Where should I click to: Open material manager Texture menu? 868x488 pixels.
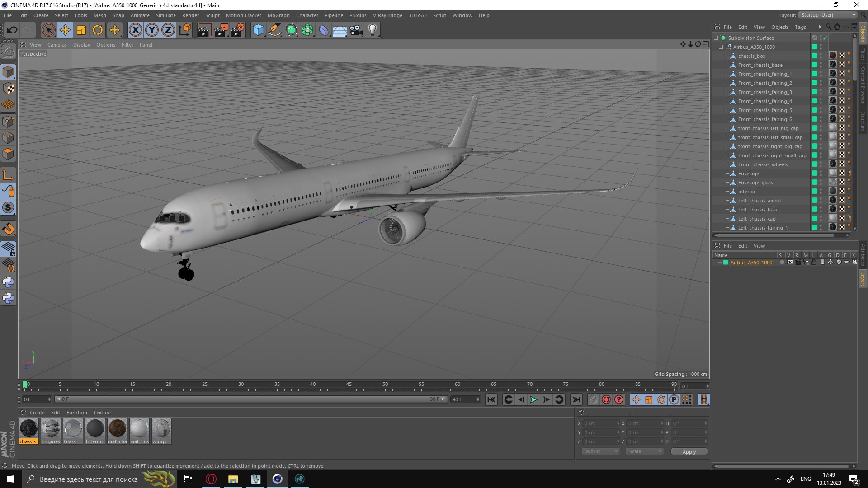[102, 413]
